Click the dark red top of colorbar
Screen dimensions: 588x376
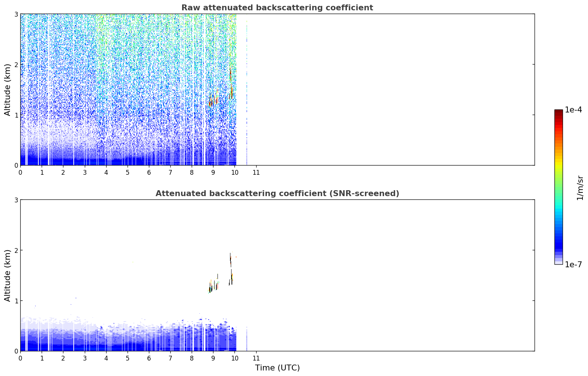tap(559, 113)
